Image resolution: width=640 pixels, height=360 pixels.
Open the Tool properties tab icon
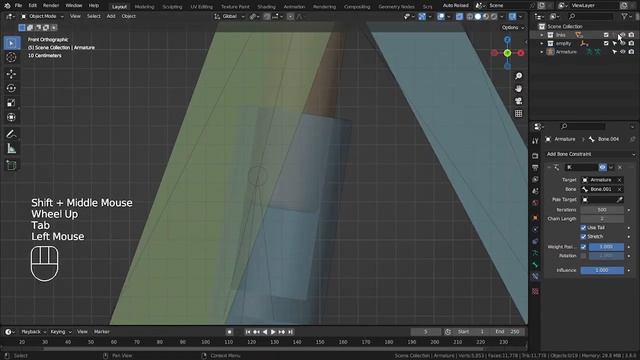coord(535,141)
